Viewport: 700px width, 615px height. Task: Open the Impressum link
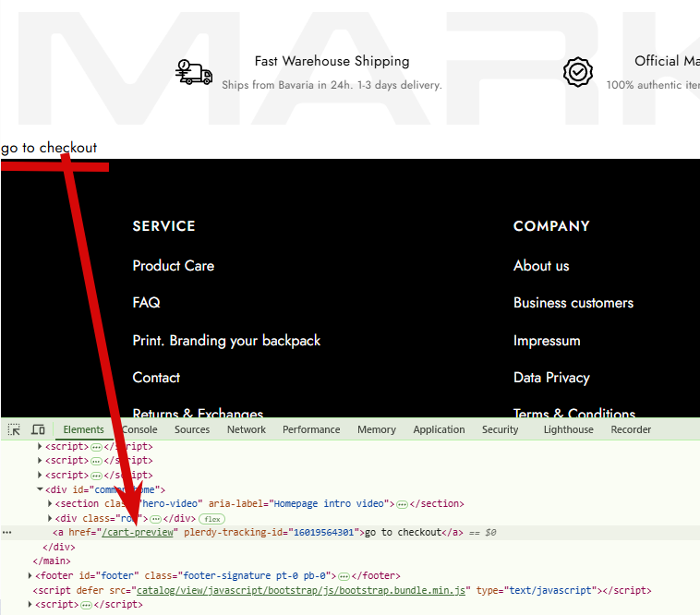pos(547,341)
